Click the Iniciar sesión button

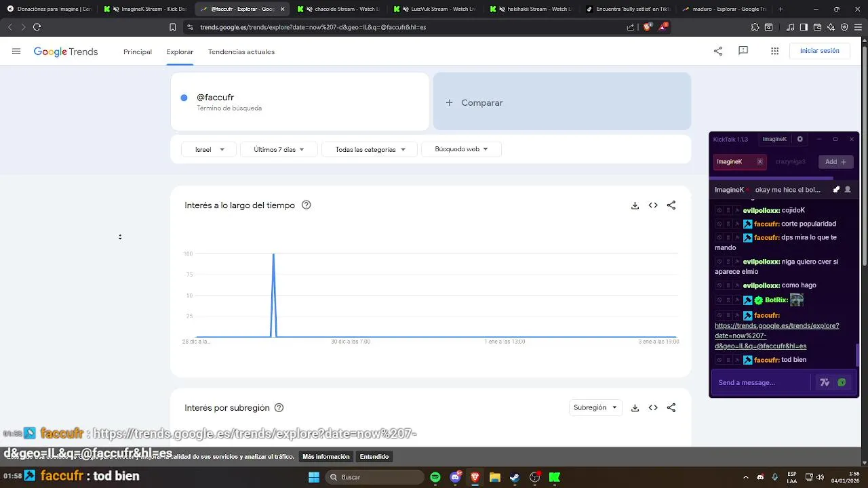819,51
